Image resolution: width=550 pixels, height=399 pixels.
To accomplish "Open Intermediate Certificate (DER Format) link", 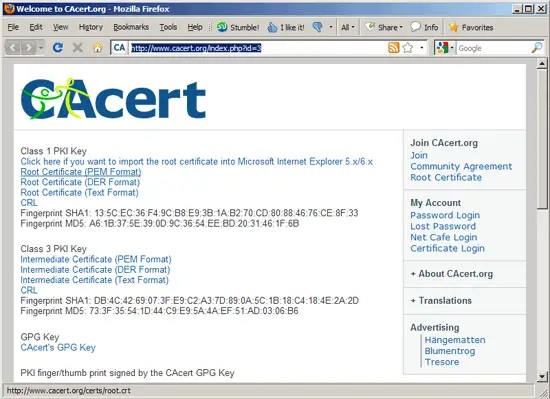I will pyautogui.click(x=95, y=270).
